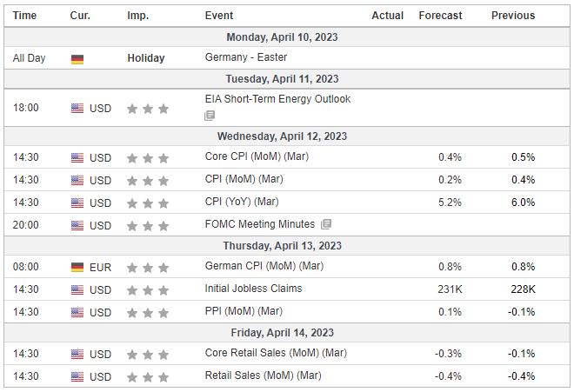Click the German flag beside EUR
The image size is (574, 392).
[x=77, y=268]
